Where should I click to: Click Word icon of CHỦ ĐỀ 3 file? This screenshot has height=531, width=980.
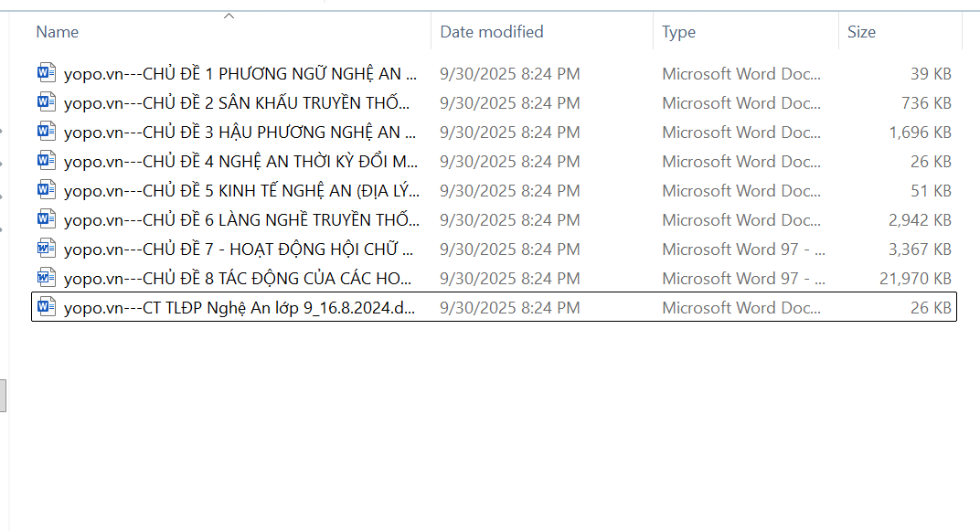(x=47, y=132)
